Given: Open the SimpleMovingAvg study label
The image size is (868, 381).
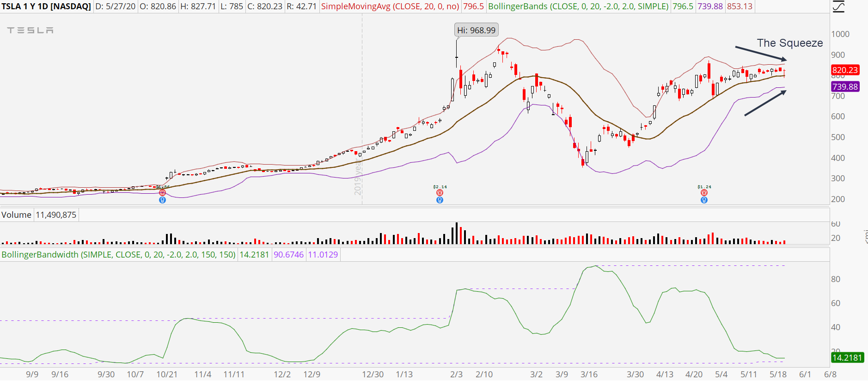Looking at the screenshot, I should (390, 6).
